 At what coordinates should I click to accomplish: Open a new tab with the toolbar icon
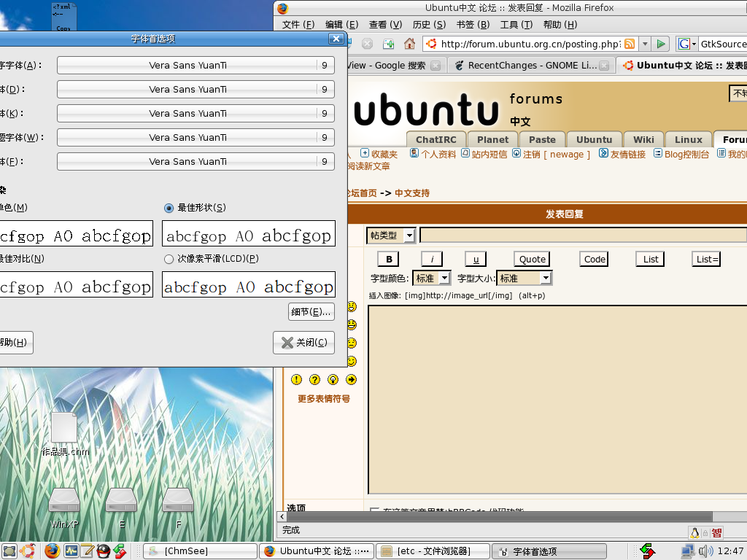tap(388, 44)
